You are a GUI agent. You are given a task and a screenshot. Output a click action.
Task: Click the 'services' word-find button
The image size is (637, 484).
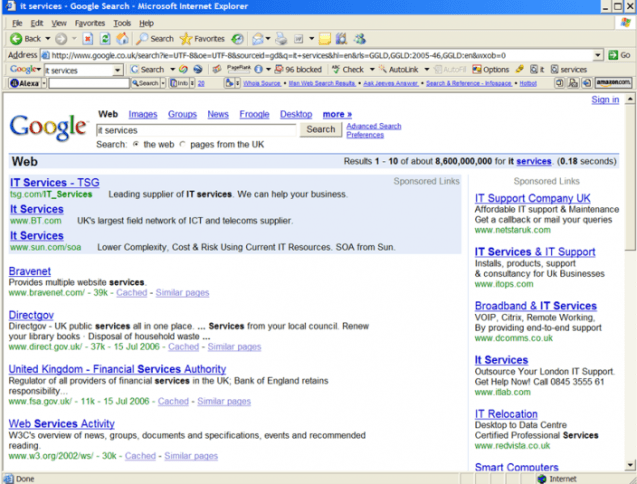(569, 69)
